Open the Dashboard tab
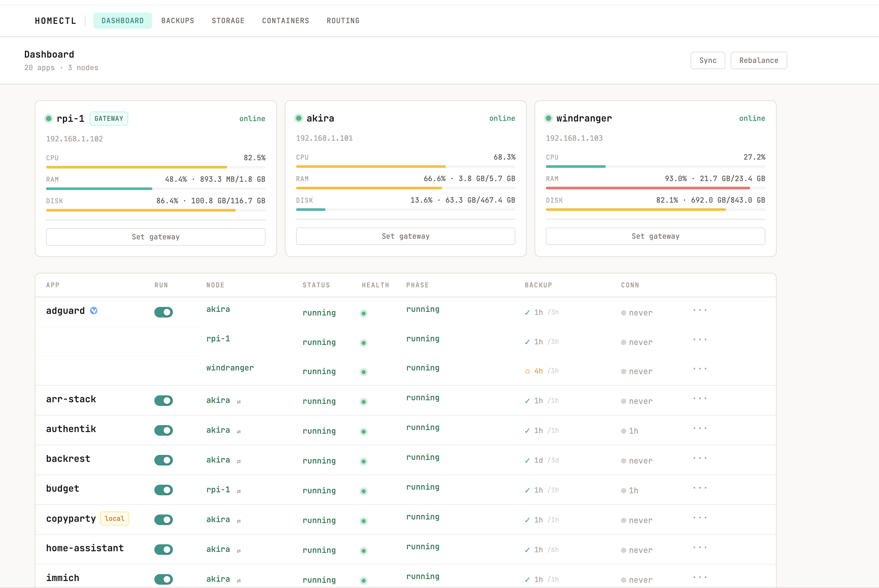The image size is (879, 588). 123,21
